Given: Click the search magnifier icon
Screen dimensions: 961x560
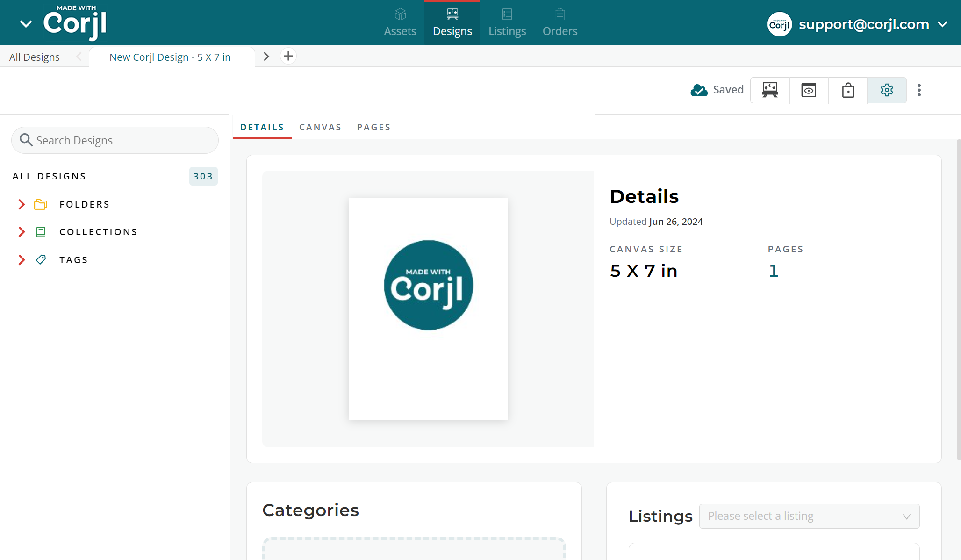Looking at the screenshot, I should tap(26, 140).
